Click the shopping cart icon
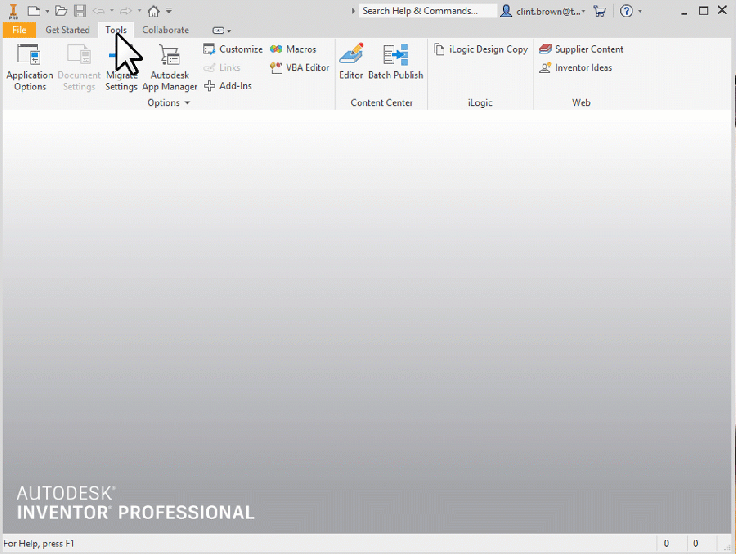The width and height of the screenshot is (736, 554). tap(600, 11)
